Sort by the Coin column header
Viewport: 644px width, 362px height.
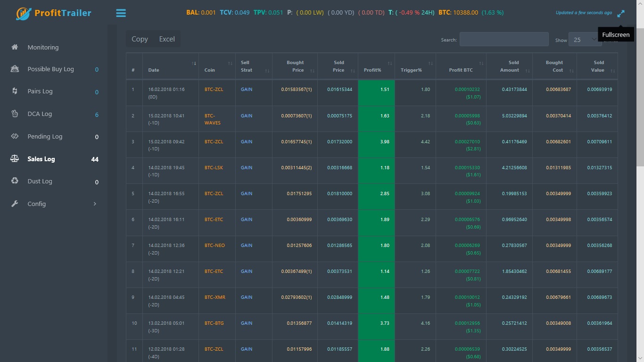coord(217,66)
